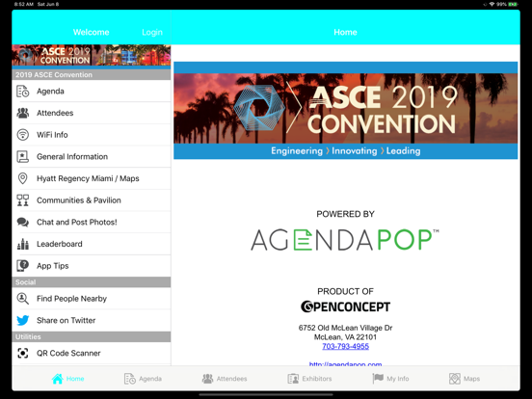The image size is (532, 399).
Task: Switch to the Attendees tab label
Action: click(x=231, y=379)
